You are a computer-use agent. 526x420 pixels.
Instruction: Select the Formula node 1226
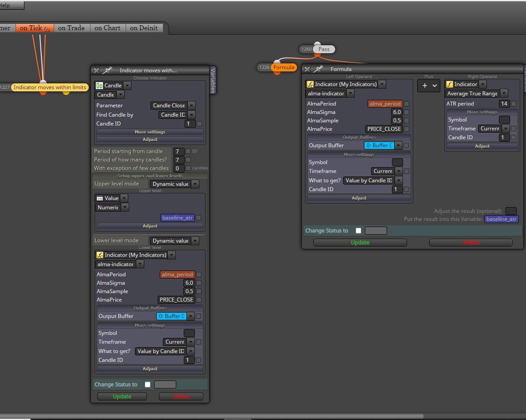click(284, 67)
